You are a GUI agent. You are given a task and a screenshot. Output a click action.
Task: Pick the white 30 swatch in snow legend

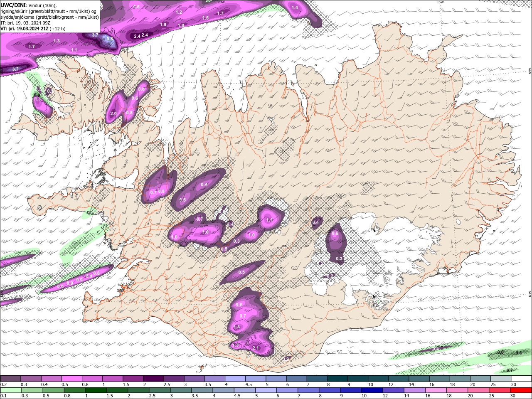521,379
